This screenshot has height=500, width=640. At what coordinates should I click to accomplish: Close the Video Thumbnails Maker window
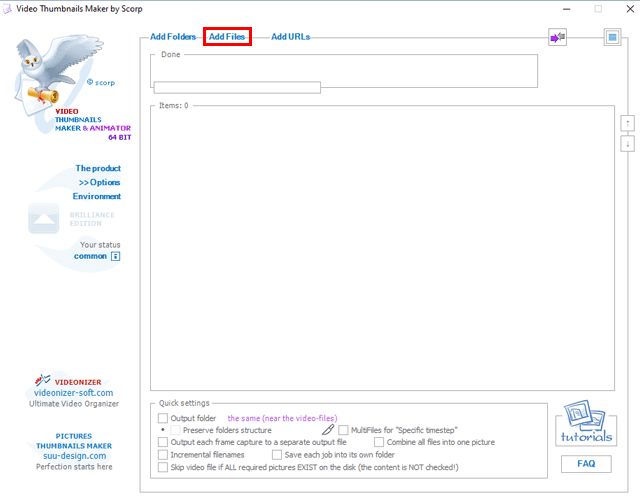click(x=630, y=9)
